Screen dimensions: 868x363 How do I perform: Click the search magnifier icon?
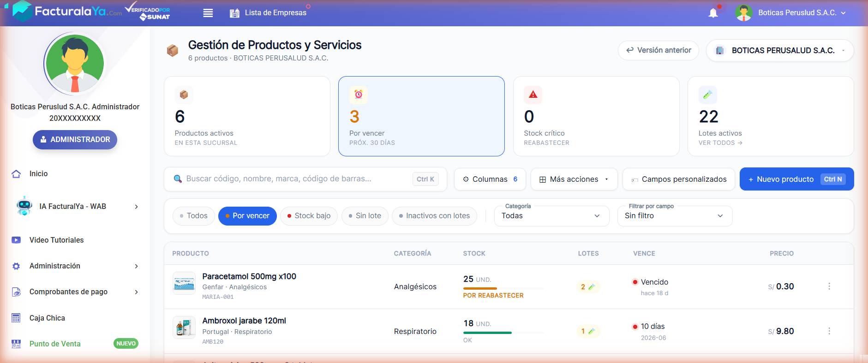[178, 179]
